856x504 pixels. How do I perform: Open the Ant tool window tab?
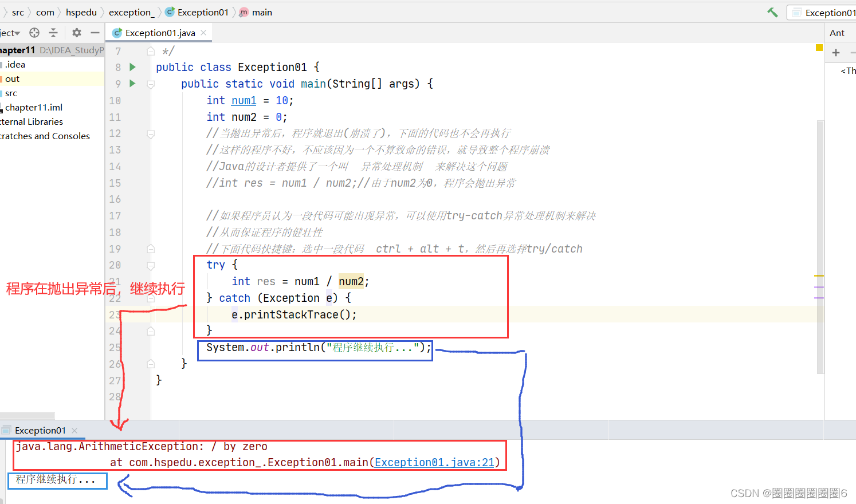(837, 33)
